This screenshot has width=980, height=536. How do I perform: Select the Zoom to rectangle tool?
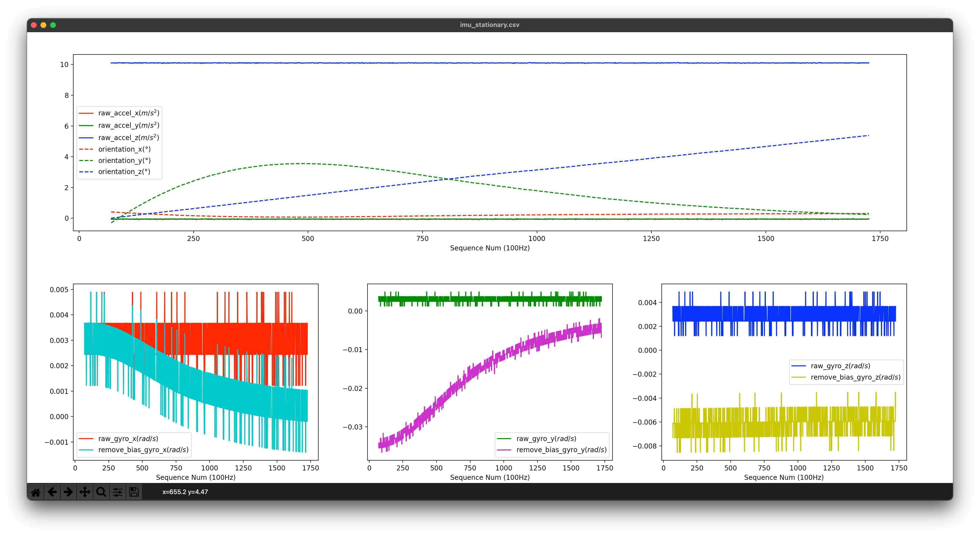(101, 492)
